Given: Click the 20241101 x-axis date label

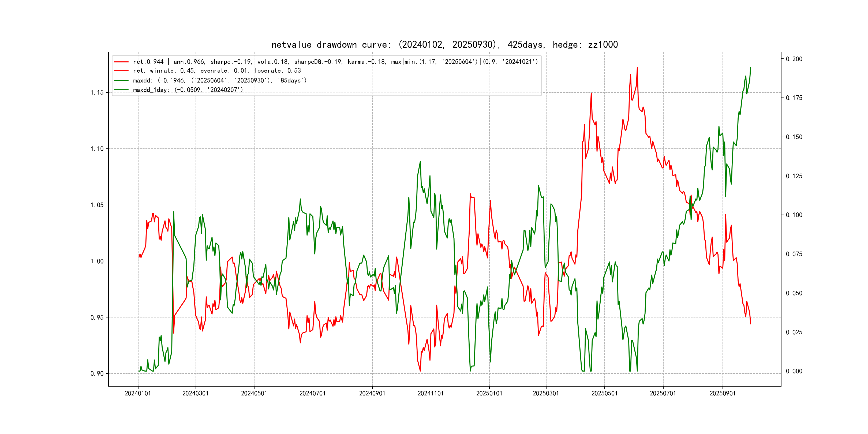Looking at the screenshot, I should pyautogui.click(x=431, y=393).
